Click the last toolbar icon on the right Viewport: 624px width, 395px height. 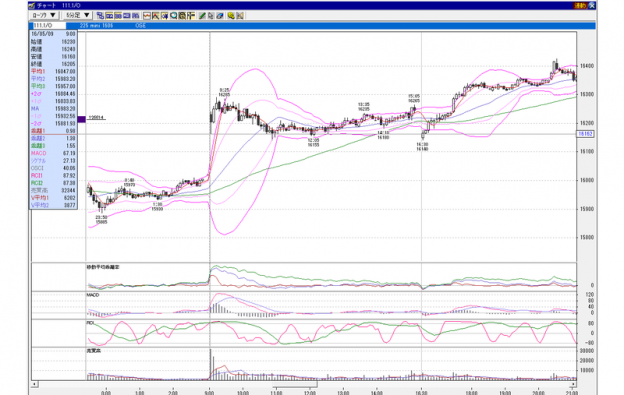point(240,16)
